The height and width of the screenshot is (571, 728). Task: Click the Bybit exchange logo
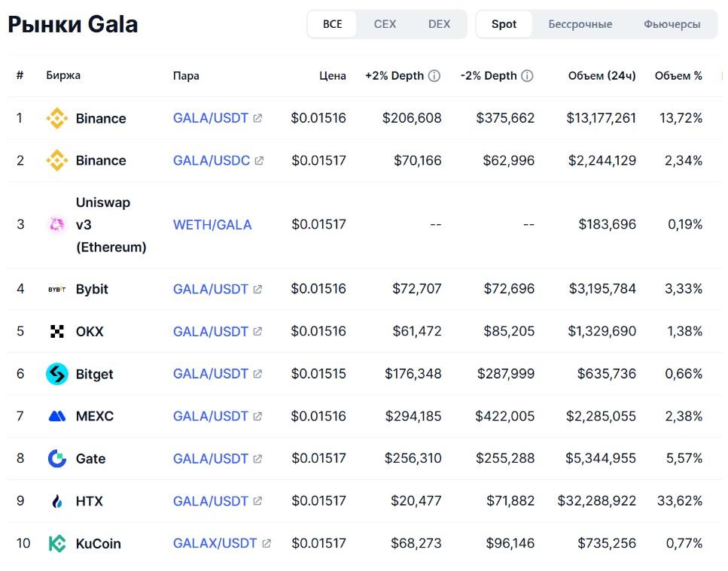point(56,289)
